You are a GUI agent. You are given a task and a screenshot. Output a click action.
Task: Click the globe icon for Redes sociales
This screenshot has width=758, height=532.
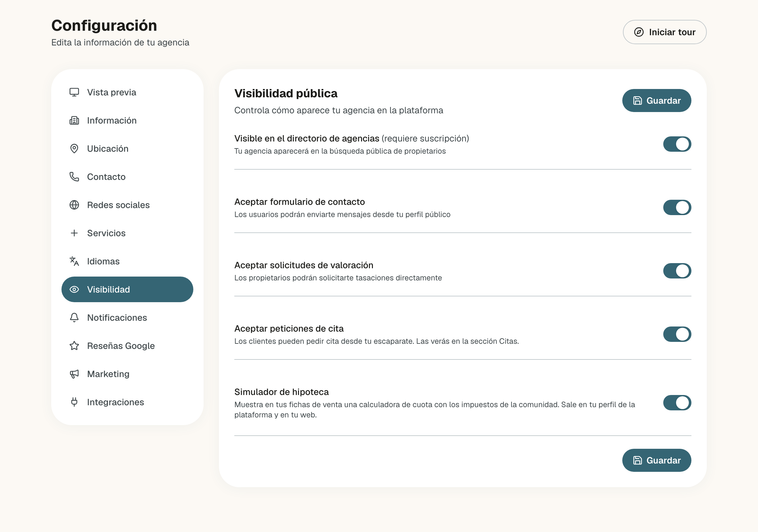click(74, 205)
